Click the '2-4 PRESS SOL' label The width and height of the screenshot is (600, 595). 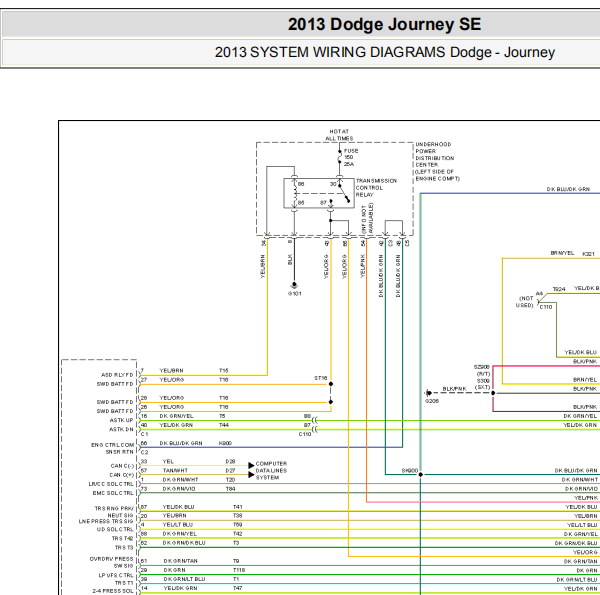coord(113,591)
